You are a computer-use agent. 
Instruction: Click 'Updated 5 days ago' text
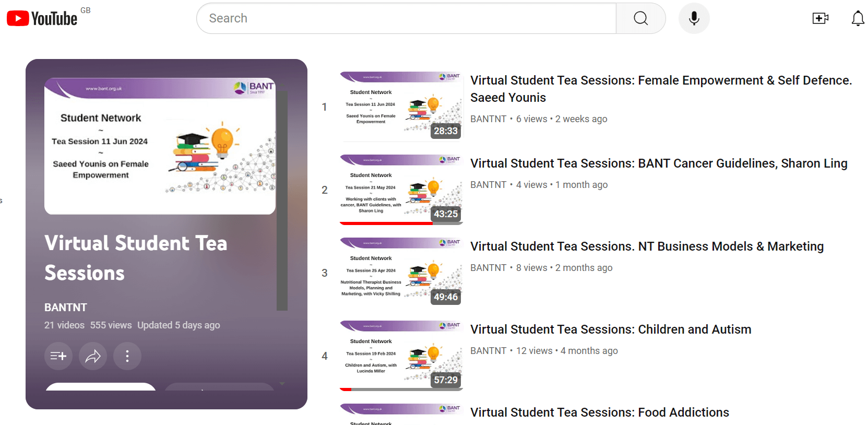point(179,325)
